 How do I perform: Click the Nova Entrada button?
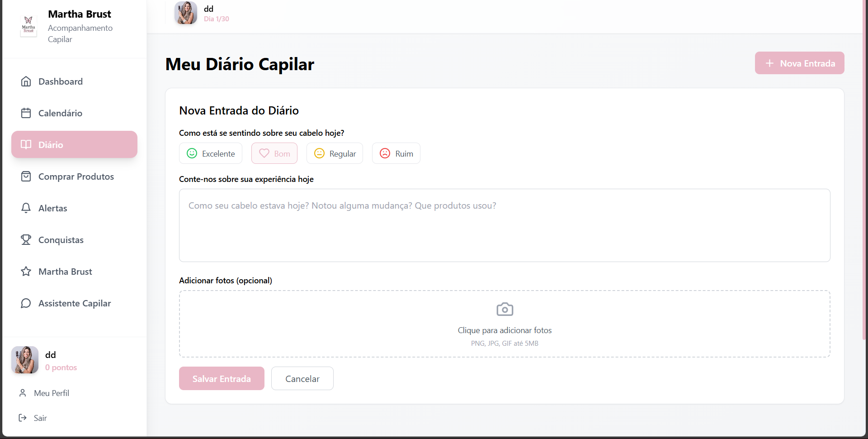(799, 63)
